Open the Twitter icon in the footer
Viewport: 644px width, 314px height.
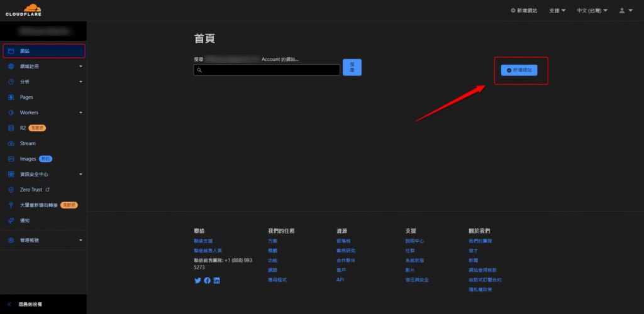198,280
